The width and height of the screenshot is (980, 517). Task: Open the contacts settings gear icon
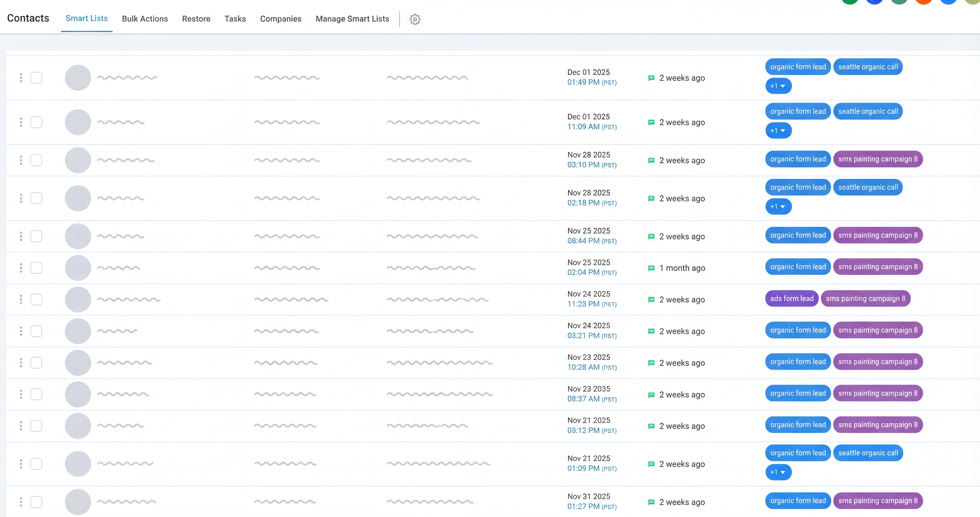(415, 19)
